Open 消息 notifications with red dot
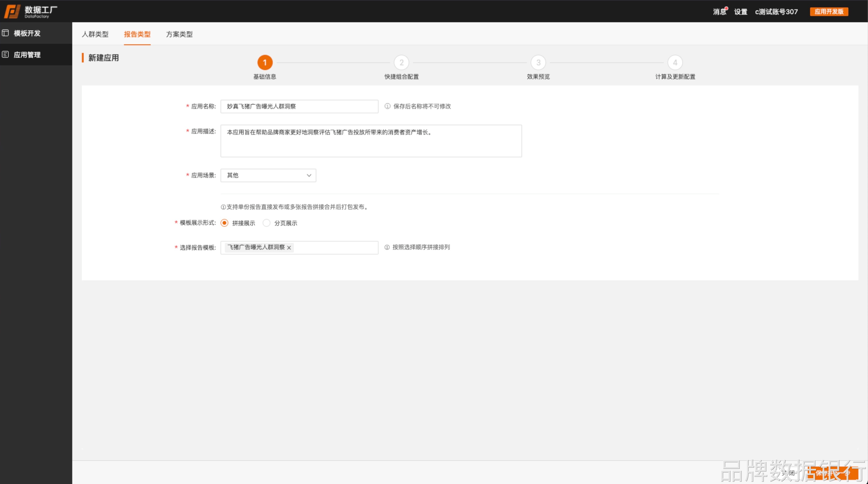Viewport: 868px width, 484px height. coord(720,11)
